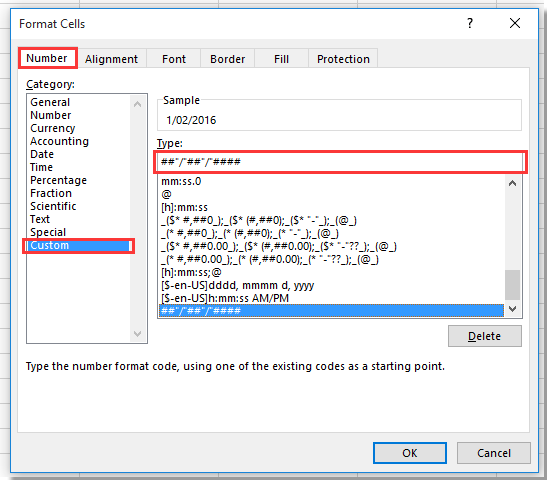Switch to the Alignment tab
Image resolution: width=547 pixels, height=480 pixels.
[x=111, y=59]
